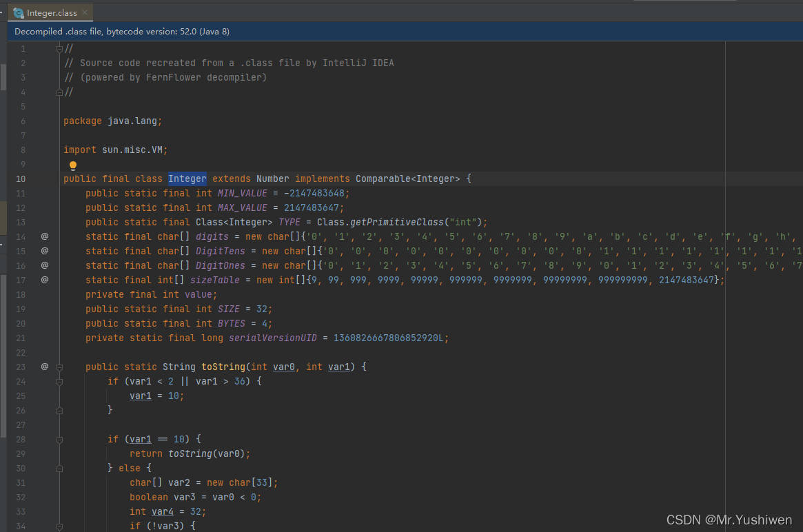This screenshot has width=803, height=532.
Task: Click the @ gutter icon on line 14
Action: coord(45,236)
